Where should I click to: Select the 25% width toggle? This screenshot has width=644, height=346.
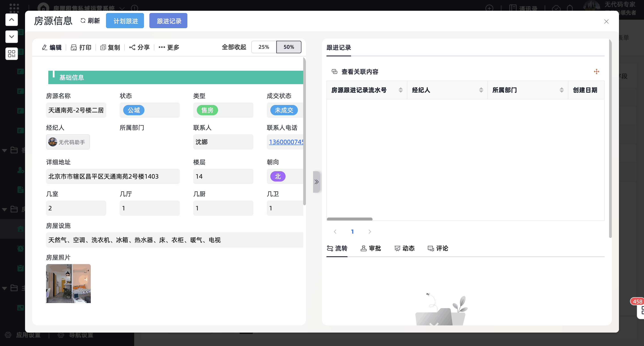tap(263, 47)
